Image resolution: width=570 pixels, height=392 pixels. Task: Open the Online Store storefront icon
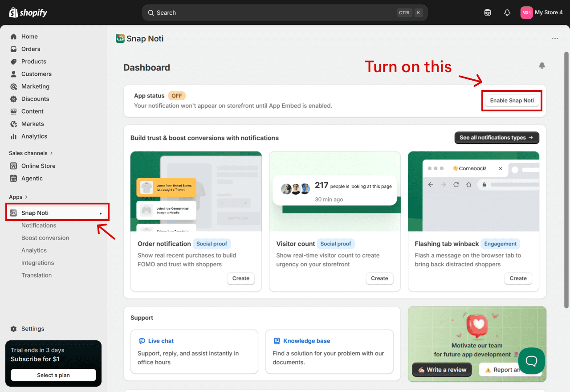(13, 166)
